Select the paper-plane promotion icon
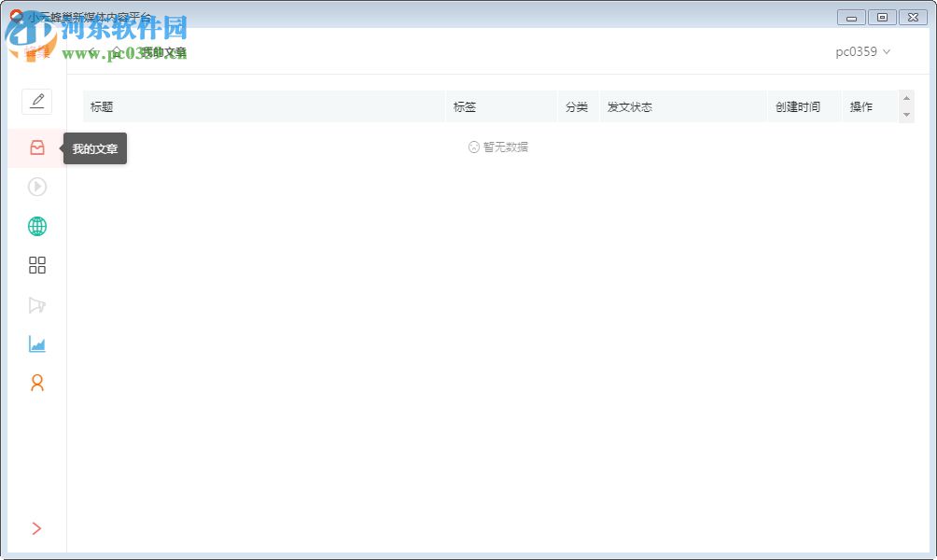 pos(36,305)
